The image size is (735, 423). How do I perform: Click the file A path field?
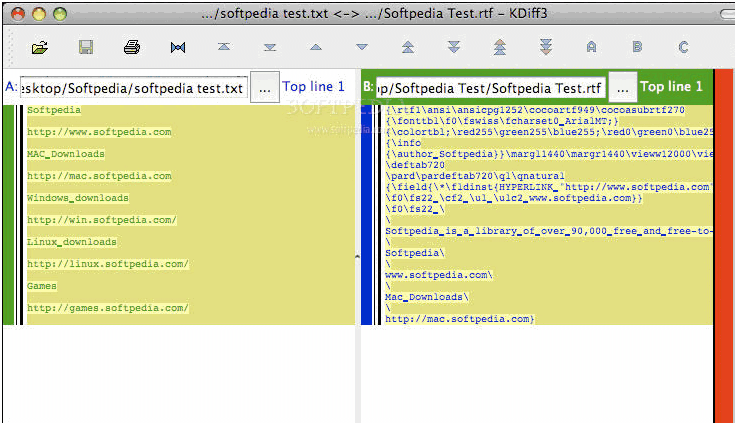point(132,88)
